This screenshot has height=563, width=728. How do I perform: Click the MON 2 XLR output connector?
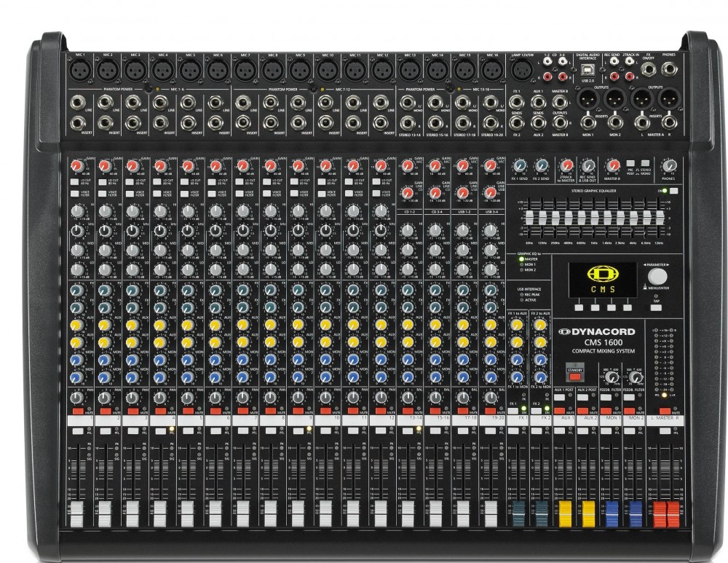[x=614, y=99]
